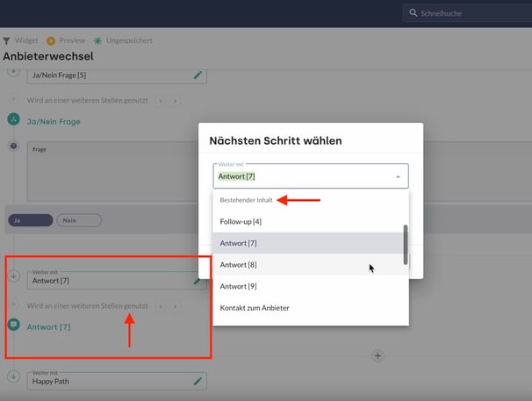Image resolution: width=532 pixels, height=401 pixels.
Task: Click the dropdown list scrollbar
Action: tap(405, 244)
